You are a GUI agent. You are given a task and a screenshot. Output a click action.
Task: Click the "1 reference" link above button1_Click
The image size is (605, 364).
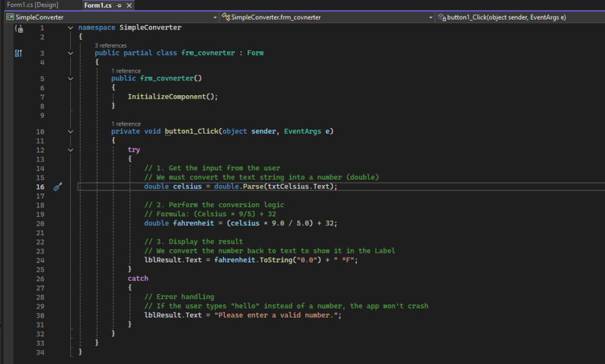pyautogui.click(x=126, y=124)
